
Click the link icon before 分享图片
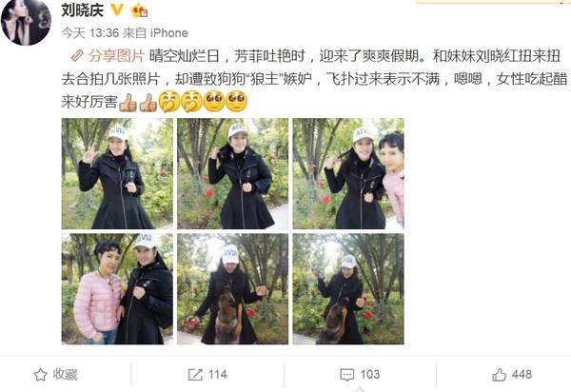tap(76, 56)
